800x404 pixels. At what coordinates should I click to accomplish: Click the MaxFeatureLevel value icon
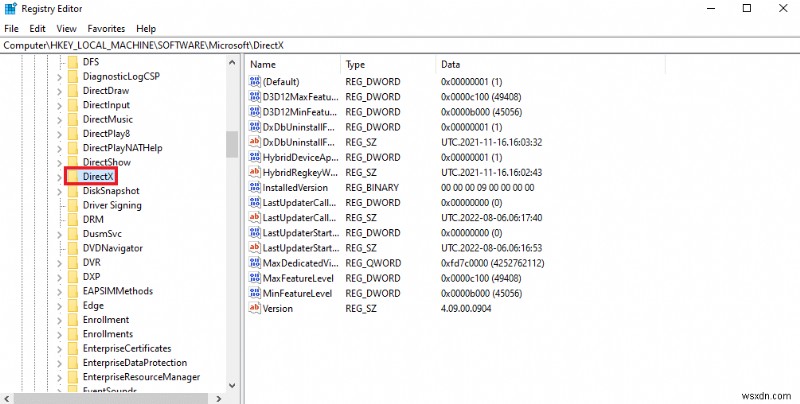coord(254,278)
